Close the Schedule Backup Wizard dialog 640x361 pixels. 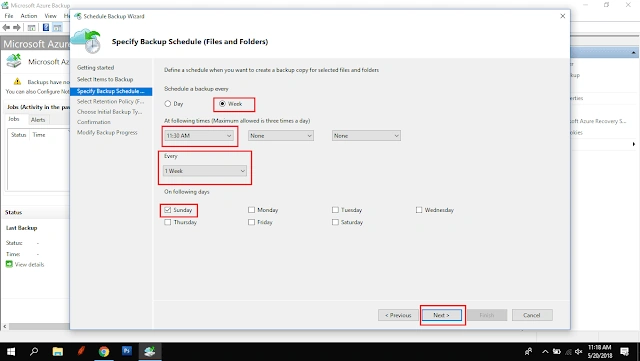(563, 16)
